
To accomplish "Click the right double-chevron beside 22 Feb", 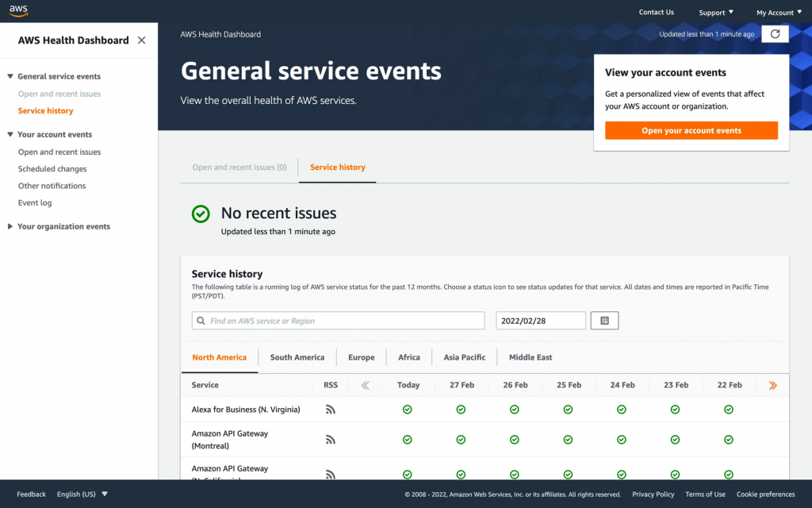I will [772, 385].
